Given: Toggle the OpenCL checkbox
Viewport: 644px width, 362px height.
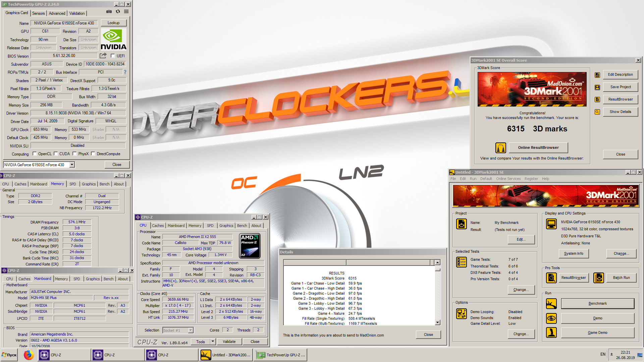Looking at the screenshot, I should pyautogui.click(x=35, y=154).
